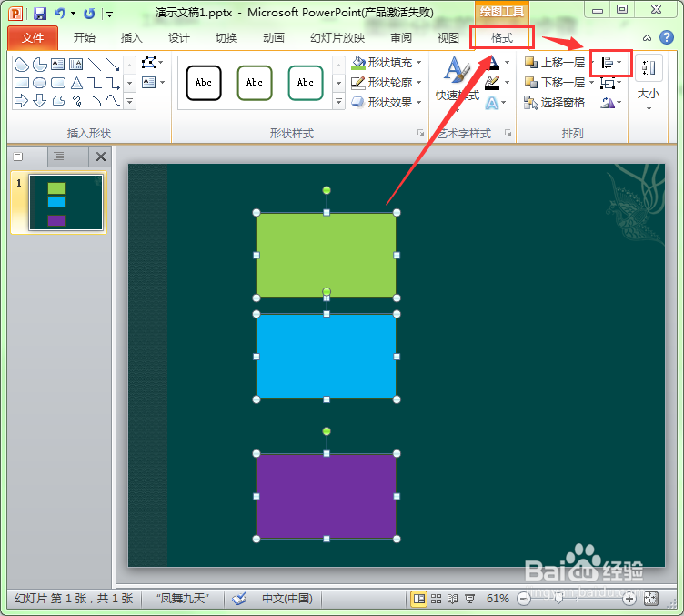684x616 pixels.
Task: Pick the curve shape
Action: (113, 101)
